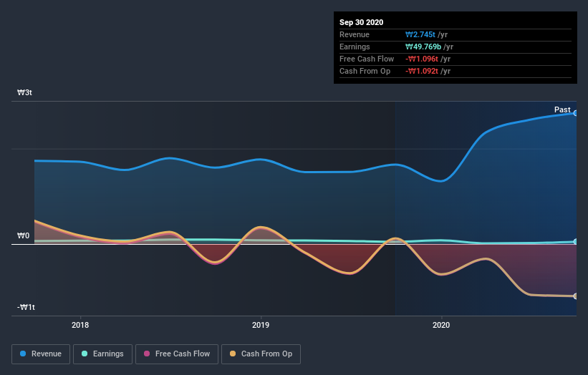Toggle the Revenue legend button
588x375 pixels.
click(x=41, y=354)
